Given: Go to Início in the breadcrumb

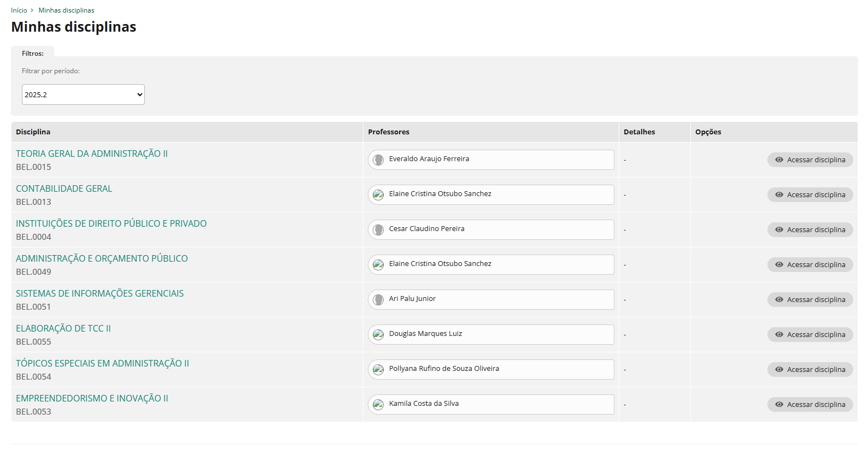Looking at the screenshot, I should coord(19,10).
